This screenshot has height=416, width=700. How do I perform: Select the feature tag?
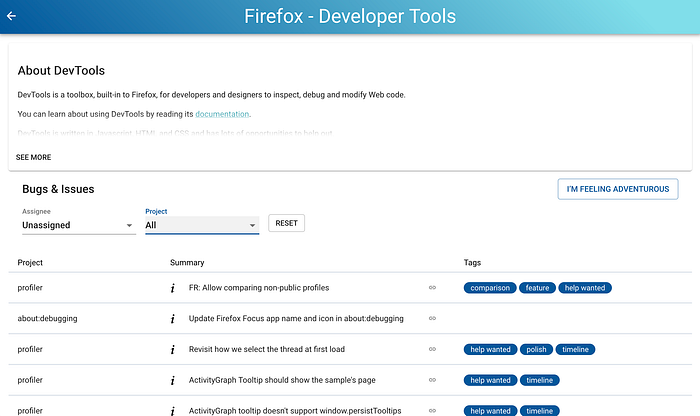coord(537,288)
